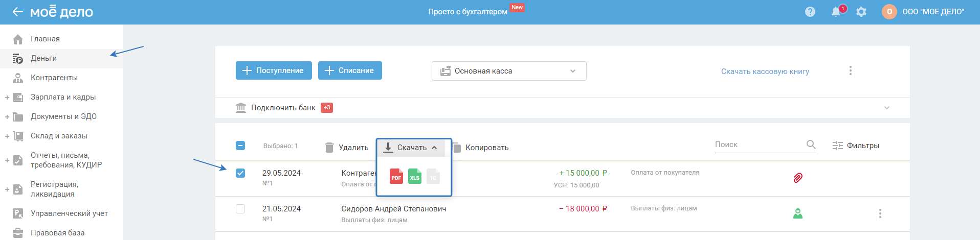Open the Основная касса dropdown
Screen dimensions: 980x240
pyautogui.click(x=509, y=71)
